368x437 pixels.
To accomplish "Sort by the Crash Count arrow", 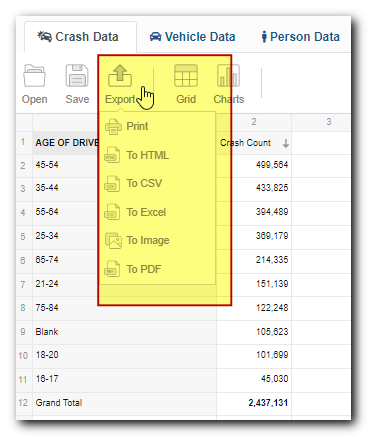I will pyautogui.click(x=286, y=144).
